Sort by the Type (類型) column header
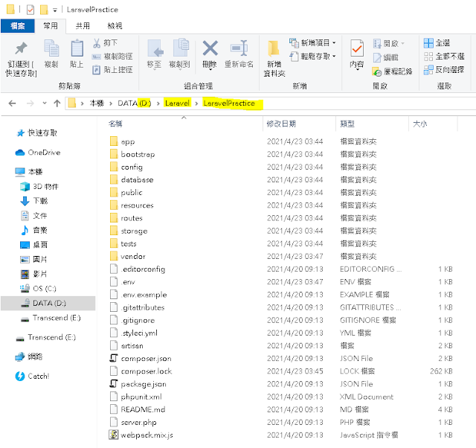 pyautogui.click(x=347, y=124)
